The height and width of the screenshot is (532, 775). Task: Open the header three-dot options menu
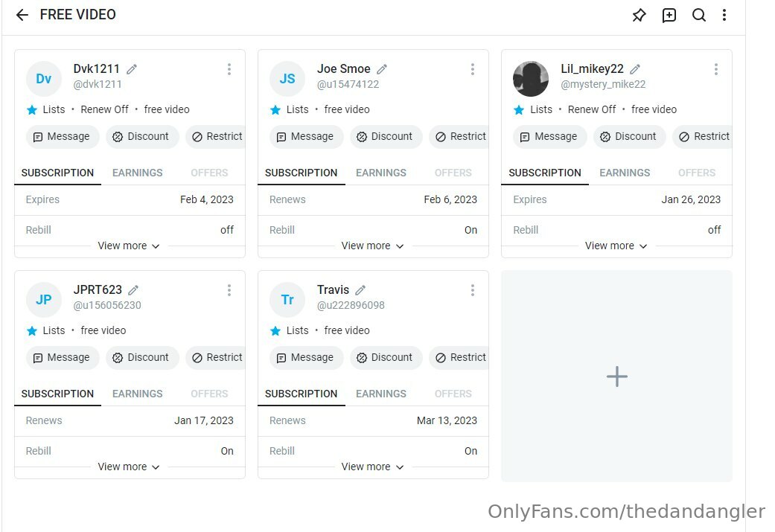(724, 15)
